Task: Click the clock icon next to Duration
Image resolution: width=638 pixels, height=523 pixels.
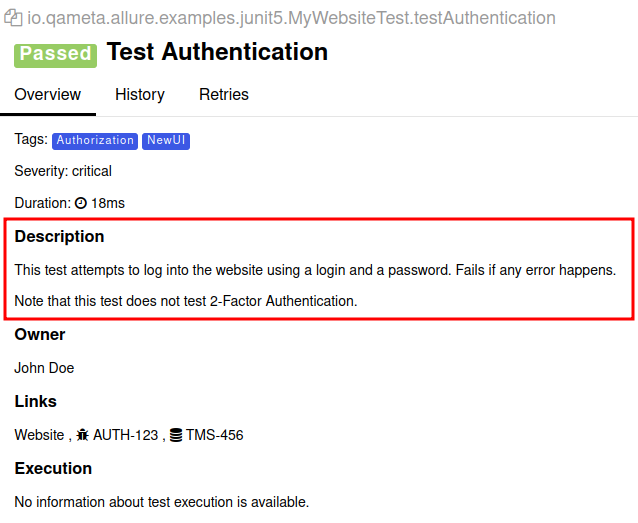Action: pyautogui.click(x=81, y=203)
